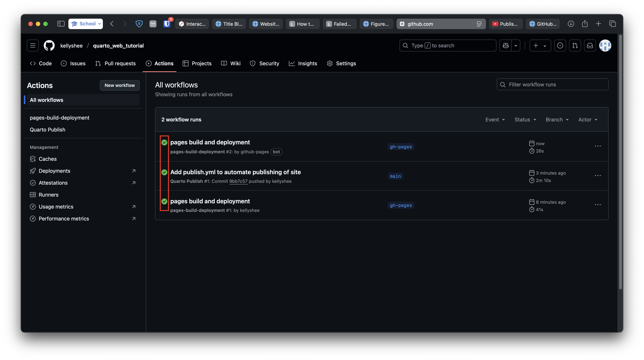Click the external link arrow beside Deployments

click(x=134, y=171)
